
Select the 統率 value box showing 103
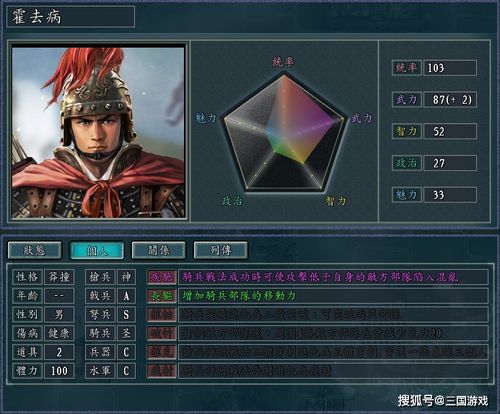click(450, 68)
